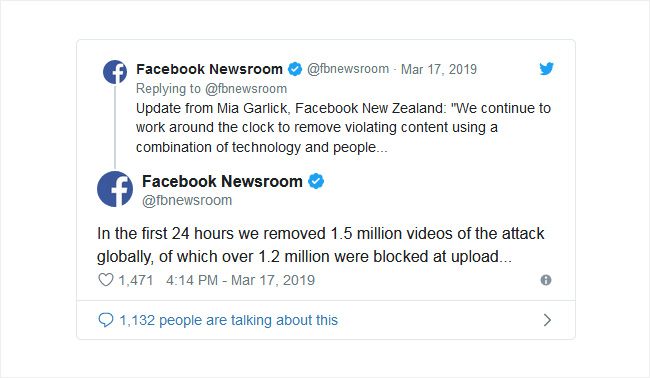
Task: Click the verified badge beside parent tweet name
Action: click(295, 69)
